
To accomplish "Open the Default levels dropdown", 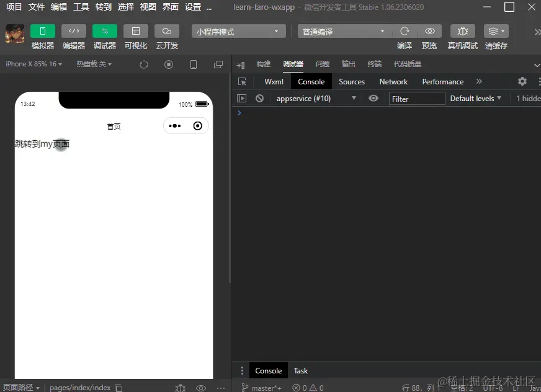I will point(475,98).
